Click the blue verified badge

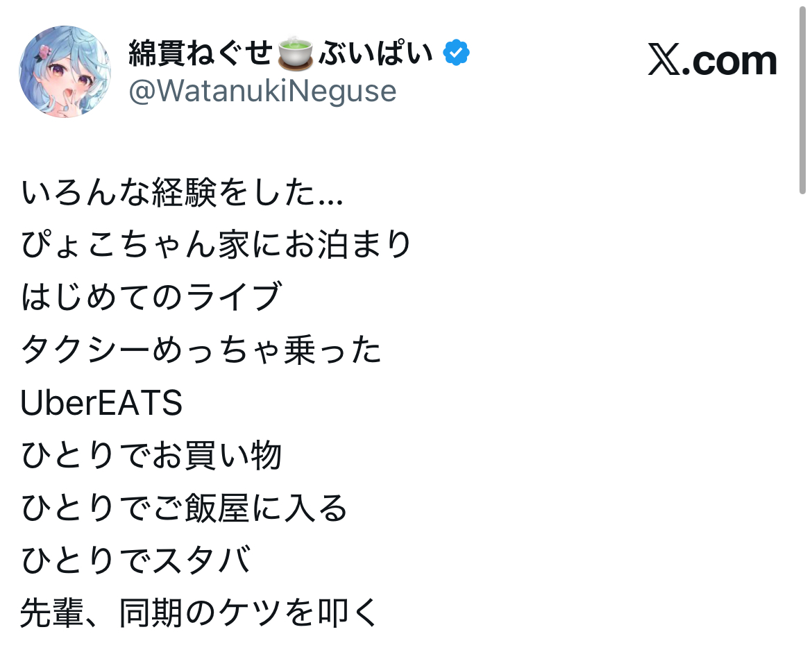tap(457, 53)
